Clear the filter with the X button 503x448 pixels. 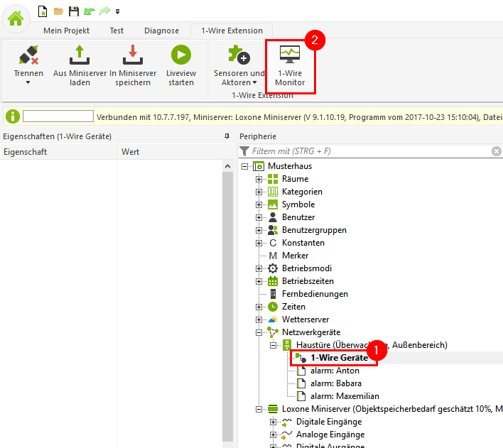497,151
